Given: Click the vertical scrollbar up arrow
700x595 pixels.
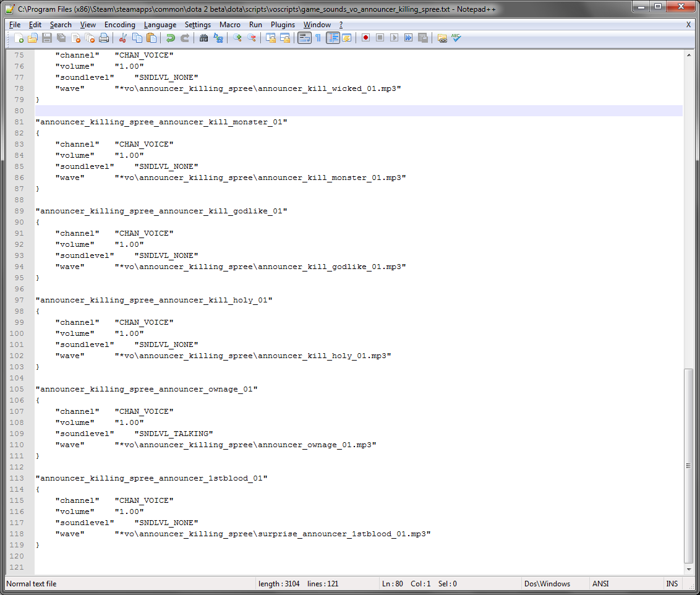Looking at the screenshot, I should click(688, 55).
